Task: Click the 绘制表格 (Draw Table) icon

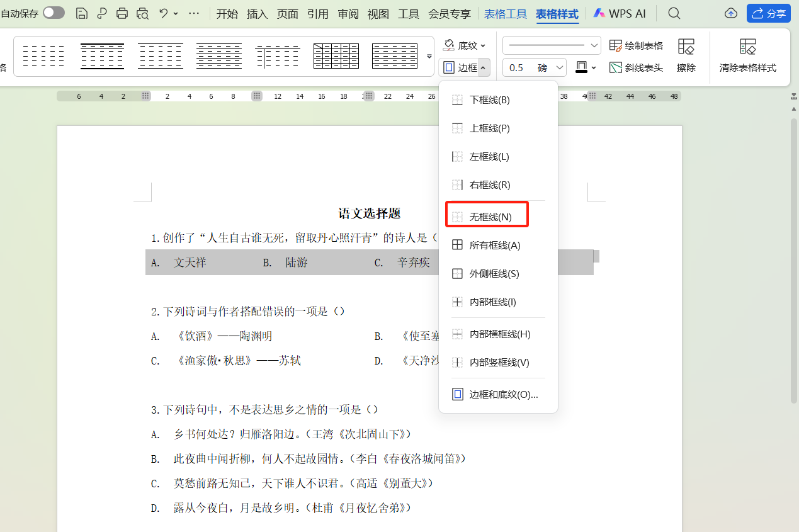Action: pyautogui.click(x=636, y=45)
